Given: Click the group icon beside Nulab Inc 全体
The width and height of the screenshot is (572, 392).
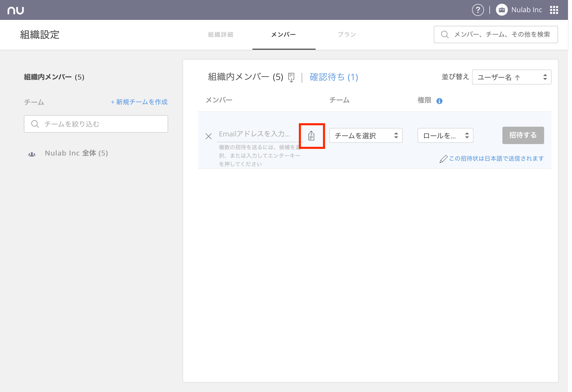Looking at the screenshot, I should click(32, 154).
